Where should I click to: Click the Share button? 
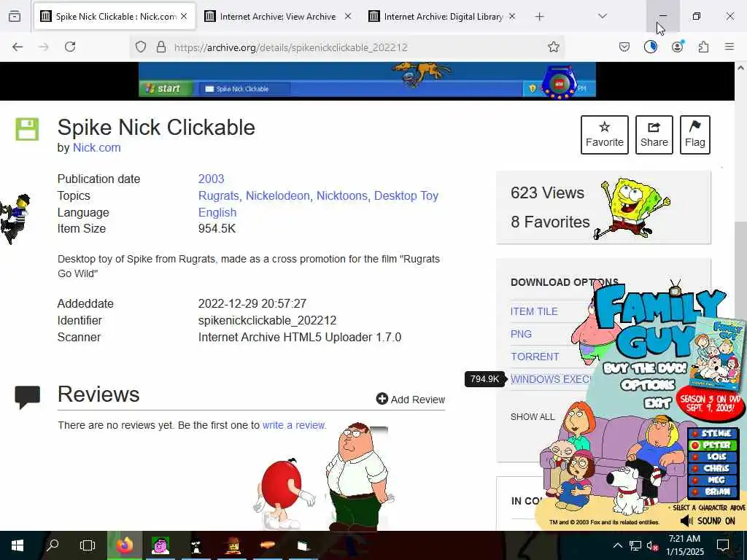[x=654, y=134]
